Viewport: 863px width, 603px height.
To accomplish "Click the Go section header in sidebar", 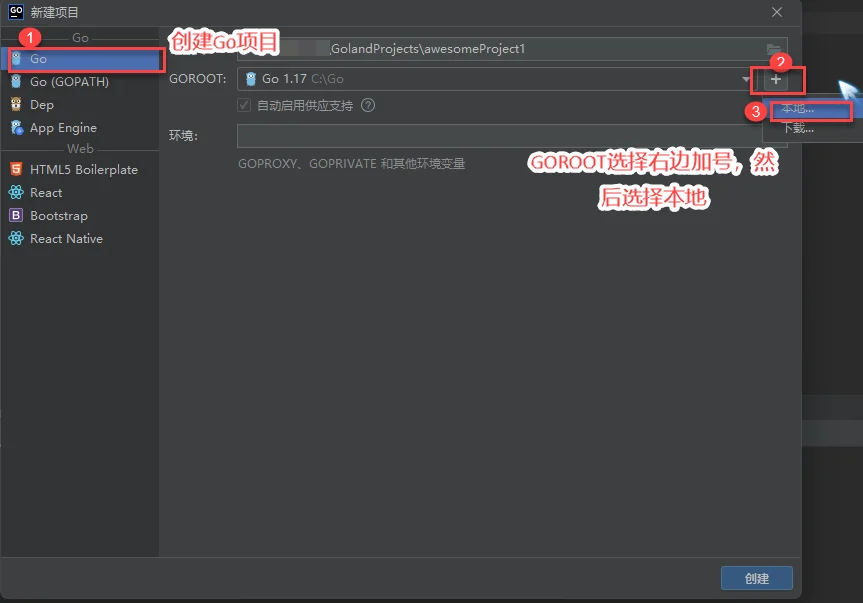I will pyautogui.click(x=80, y=38).
